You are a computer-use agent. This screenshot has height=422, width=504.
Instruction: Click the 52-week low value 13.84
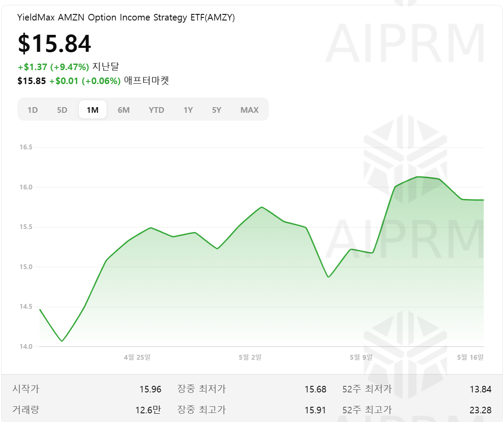pyautogui.click(x=480, y=389)
